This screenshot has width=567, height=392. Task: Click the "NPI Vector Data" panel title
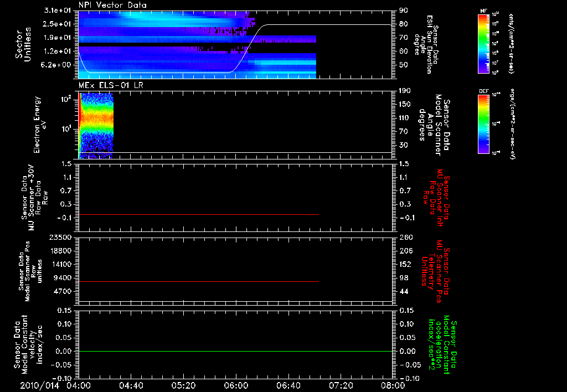pos(112,5)
